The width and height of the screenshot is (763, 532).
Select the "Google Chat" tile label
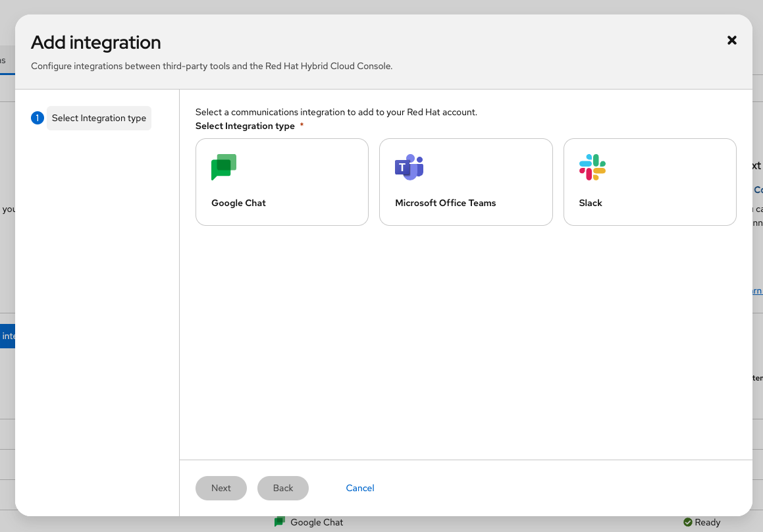point(238,203)
